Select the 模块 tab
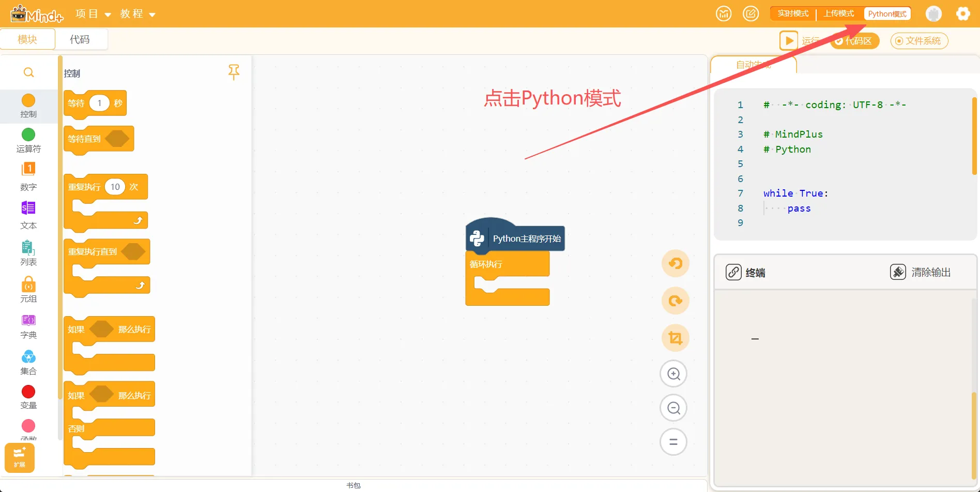 tap(27, 39)
